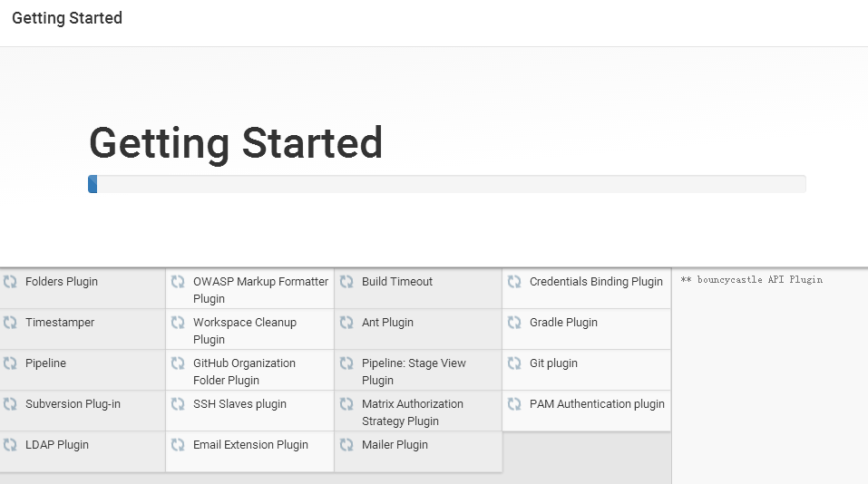868x484 pixels.
Task: Click the pending icon beside Git plugin
Action: 514,363
